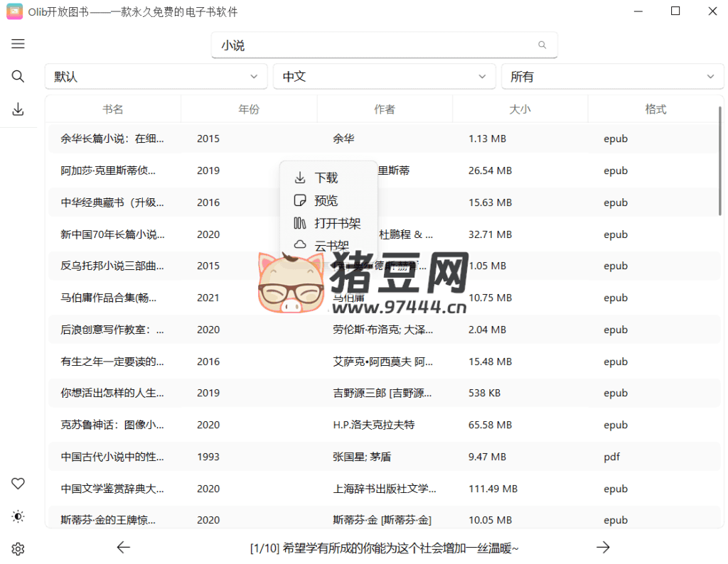
Task: Sort books by the 大小 column header
Action: click(x=520, y=109)
